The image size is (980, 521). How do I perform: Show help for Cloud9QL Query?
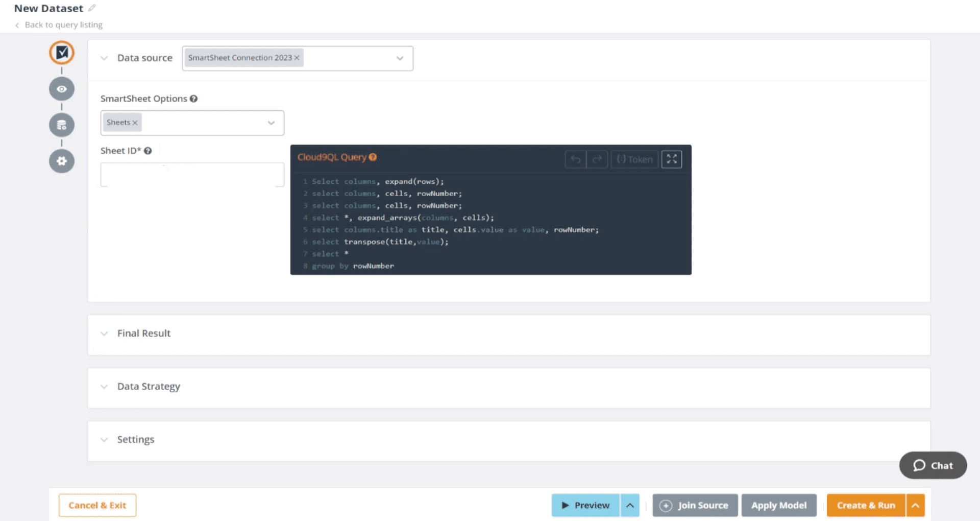tap(373, 157)
